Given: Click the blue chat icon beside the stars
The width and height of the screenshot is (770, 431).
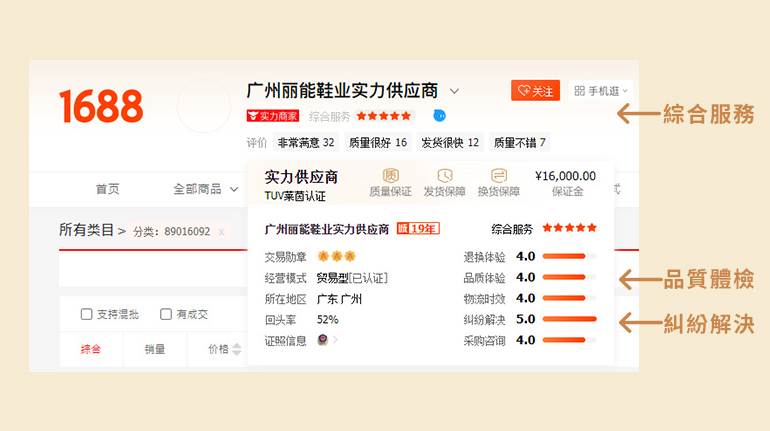Looking at the screenshot, I should 439,116.
